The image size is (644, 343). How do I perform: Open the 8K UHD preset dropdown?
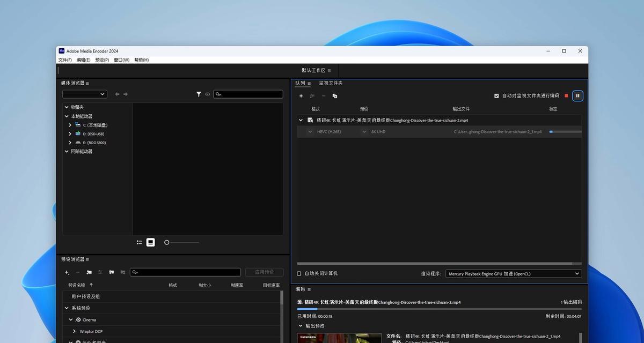[365, 132]
